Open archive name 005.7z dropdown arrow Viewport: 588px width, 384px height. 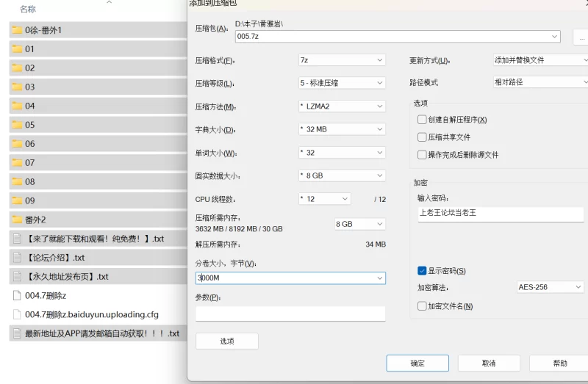click(554, 36)
